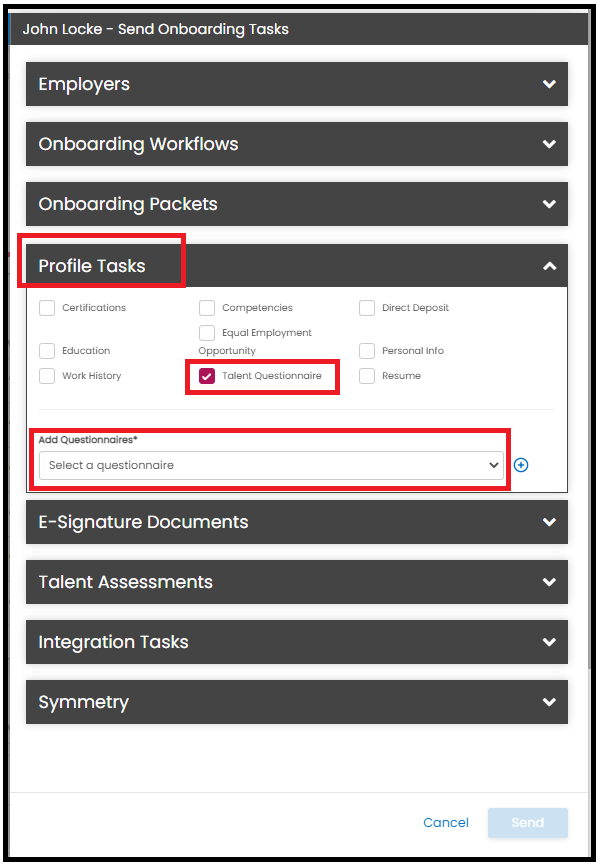Enable the Direct Deposit checkbox
The image size is (604, 865).
(367, 308)
